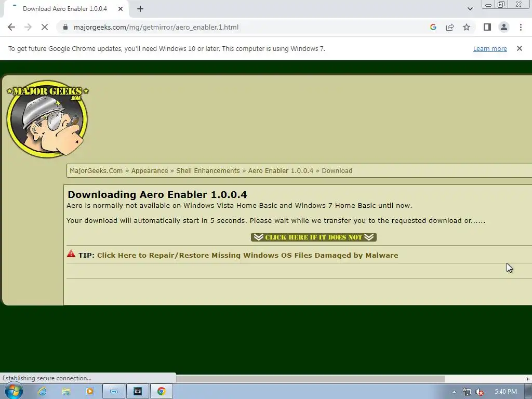Viewport: 532px width, 399px height.
Task: Click the scroll right arrow
Action: 528,379
